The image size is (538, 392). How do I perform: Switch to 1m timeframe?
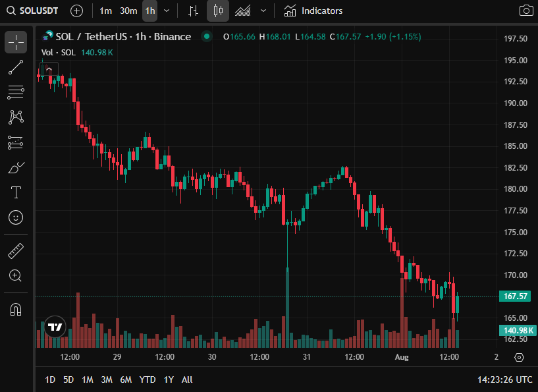(x=105, y=11)
